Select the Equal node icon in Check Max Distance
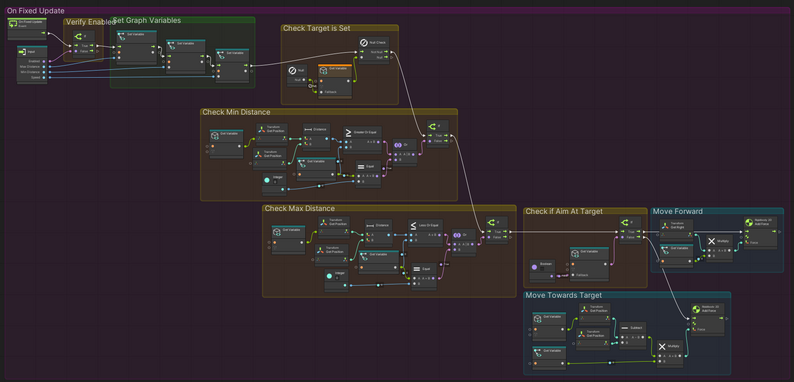Image resolution: width=794 pixels, height=382 pixels. 417,270
